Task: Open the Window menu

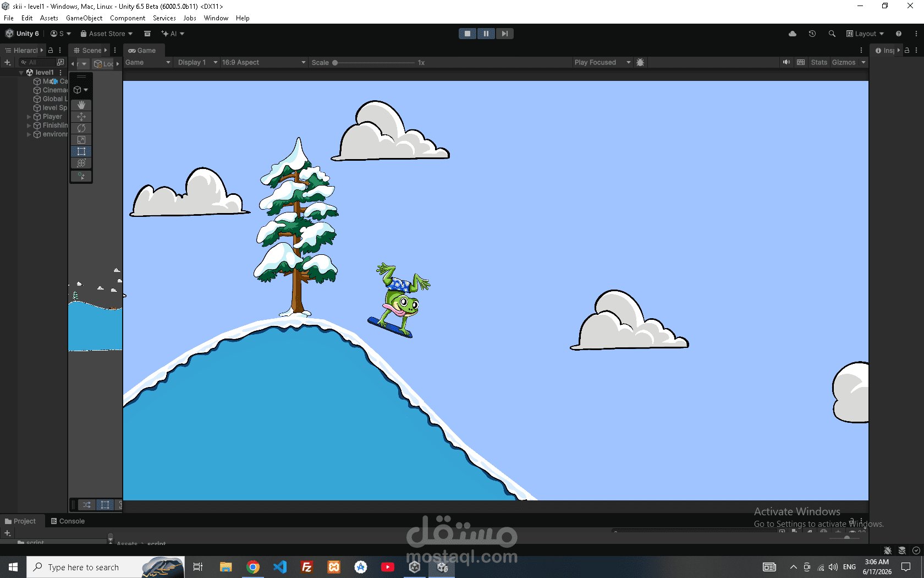Action: [x=216, y=18]
